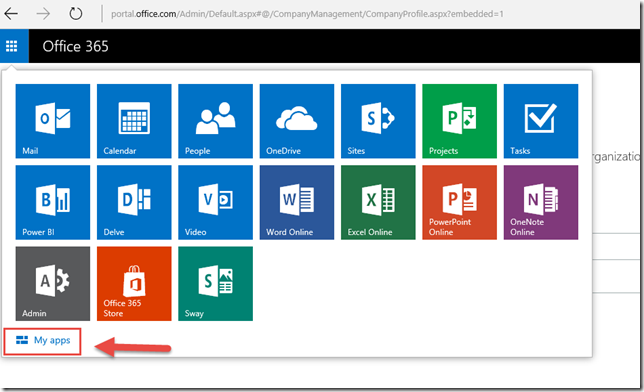
Task: Open the Delve tile
Action: click(134, 203)
